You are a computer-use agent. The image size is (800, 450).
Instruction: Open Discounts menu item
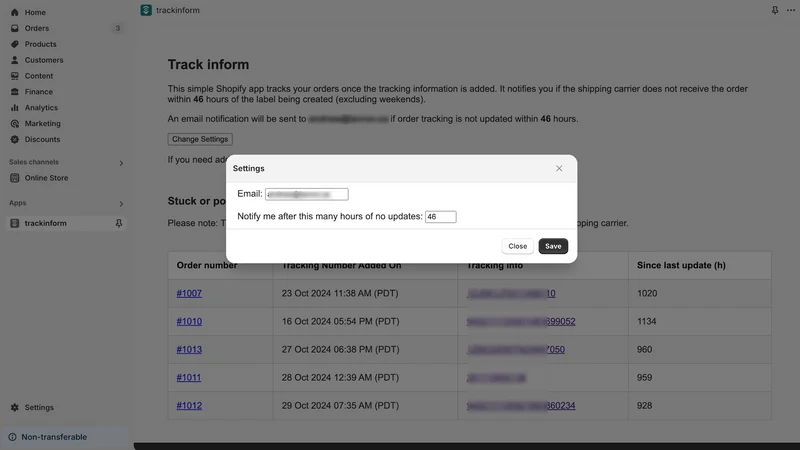(x=42, y=139)
